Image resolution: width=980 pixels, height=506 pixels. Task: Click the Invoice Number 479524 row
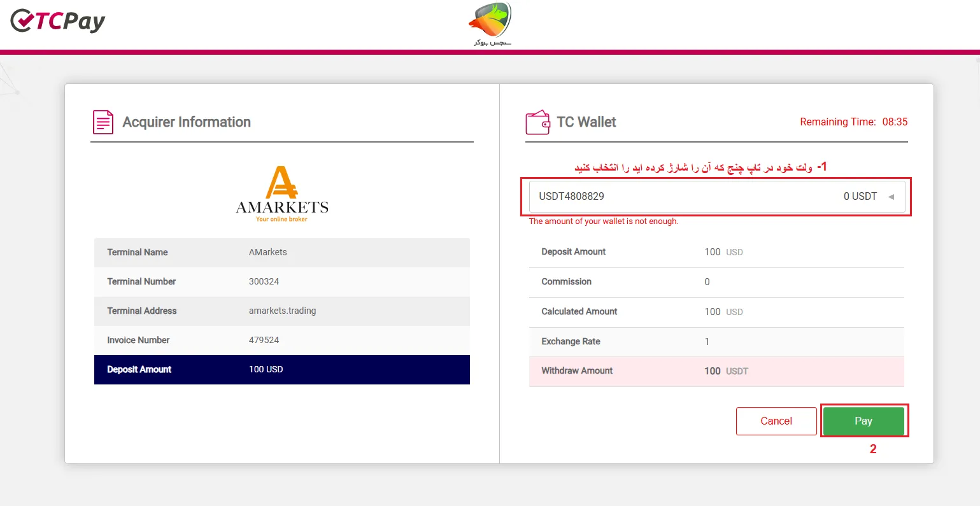(x=282, y=340)
